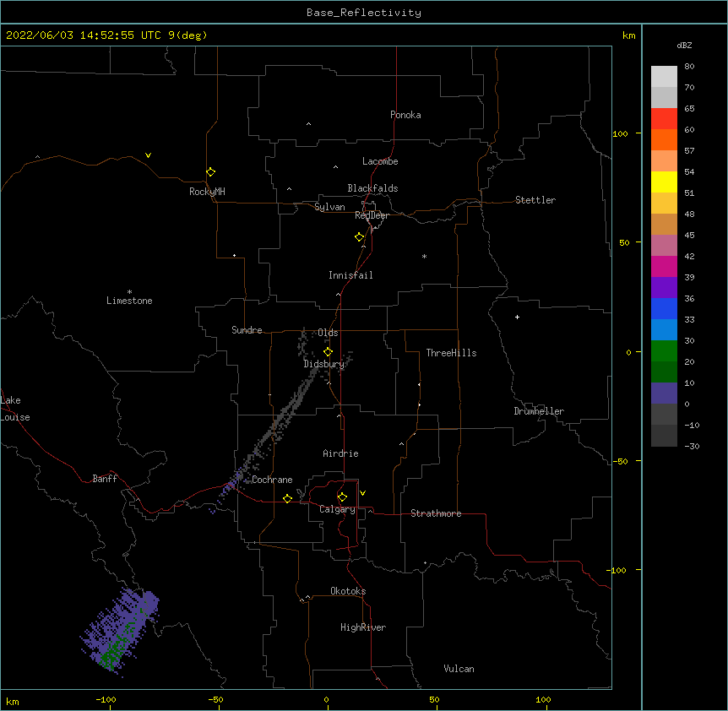This screenshot has width=728, height=711.
Task: Click the purple-green radar echo in the southwest
Action: click(x=121, y=631)
